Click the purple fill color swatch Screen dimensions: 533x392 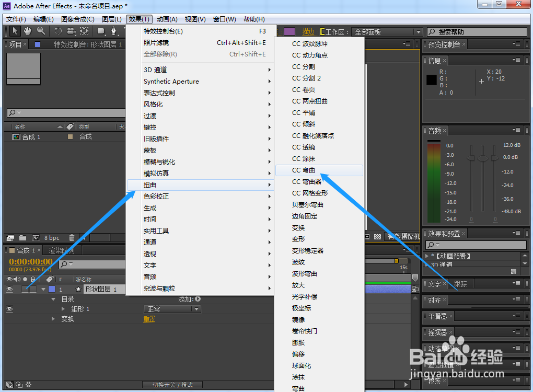pyautogui.click(x=289, y=31)
